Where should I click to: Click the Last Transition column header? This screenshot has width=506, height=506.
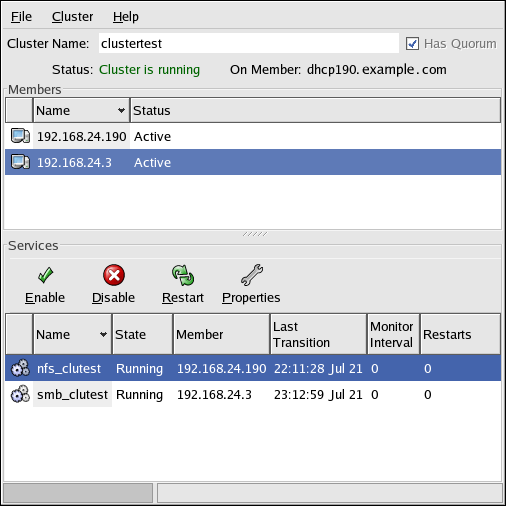point(318,334)
